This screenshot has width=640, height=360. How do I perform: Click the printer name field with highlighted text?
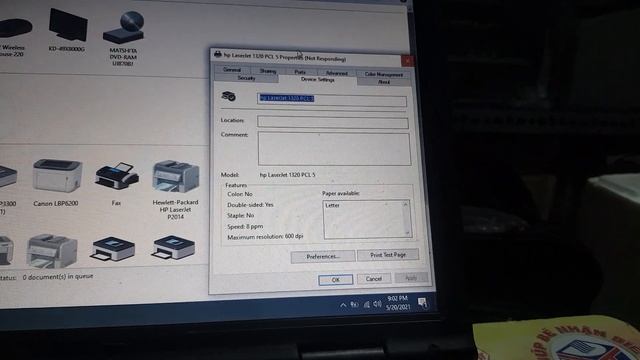pyautogui.click(x=332, y=100)
